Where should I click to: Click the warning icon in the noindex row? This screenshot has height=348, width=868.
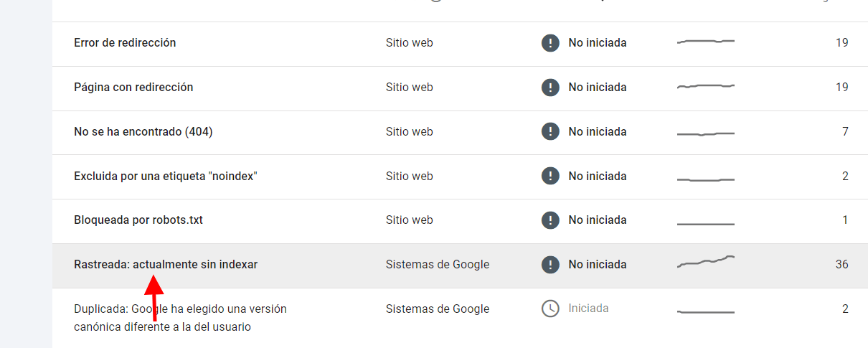pos(550,176)
